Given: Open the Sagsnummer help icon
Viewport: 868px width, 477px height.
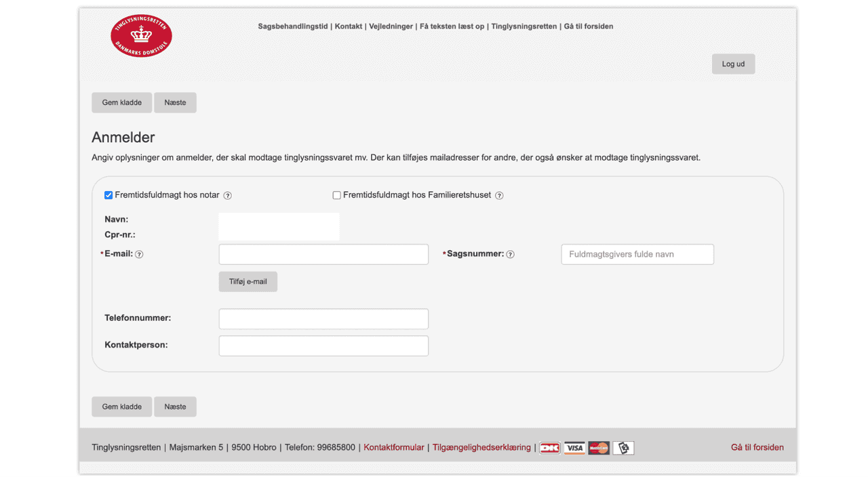Looking at the screenshot, I should point(511,255).
